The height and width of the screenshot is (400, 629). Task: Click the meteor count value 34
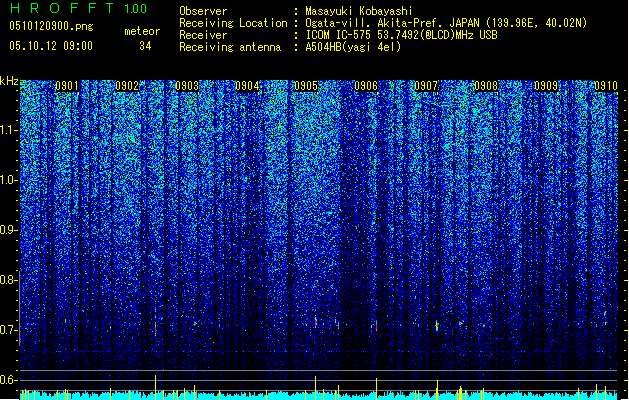pyautogui.click(x=145, y=46)
